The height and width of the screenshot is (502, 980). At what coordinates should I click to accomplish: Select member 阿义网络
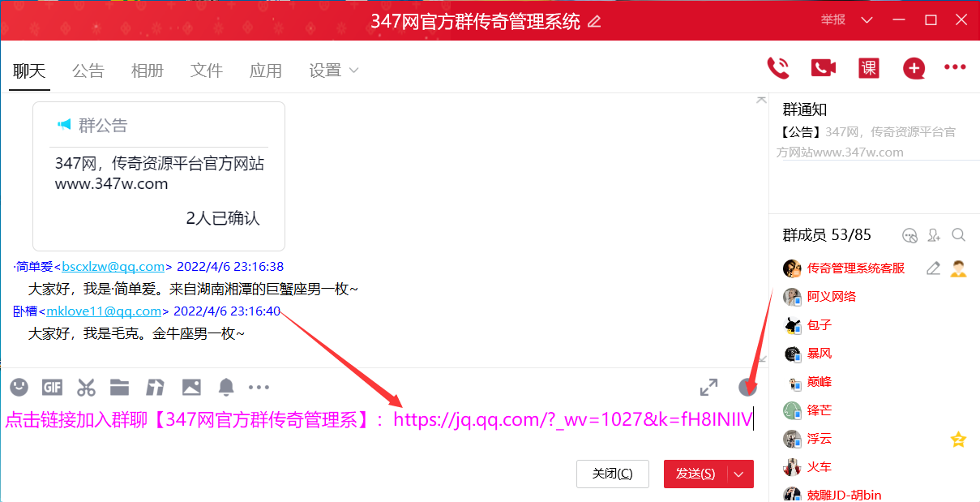832,297
